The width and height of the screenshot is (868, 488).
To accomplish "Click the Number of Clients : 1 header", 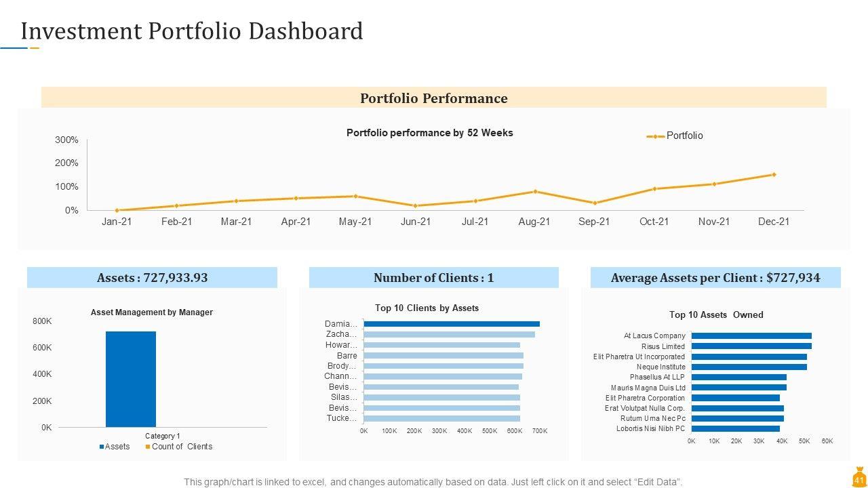I will pos(434,278).
